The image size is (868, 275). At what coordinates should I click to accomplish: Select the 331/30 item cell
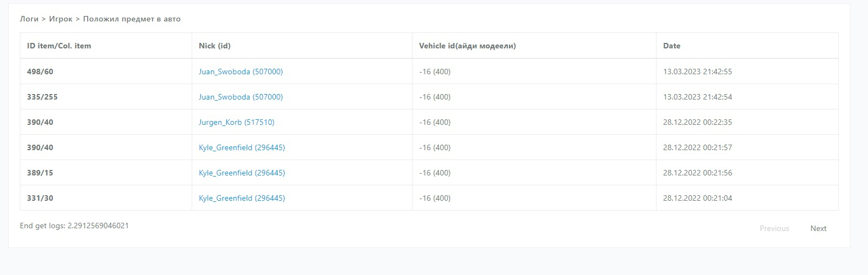tap(40, 198)
